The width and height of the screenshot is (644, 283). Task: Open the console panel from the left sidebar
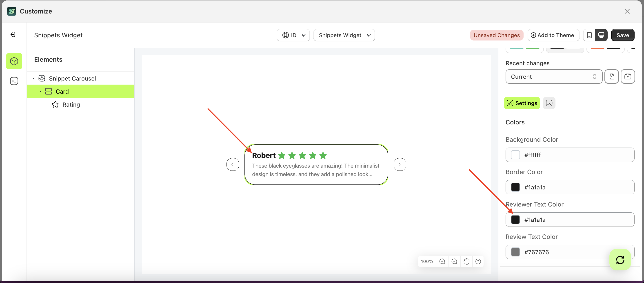click(14, 81)
